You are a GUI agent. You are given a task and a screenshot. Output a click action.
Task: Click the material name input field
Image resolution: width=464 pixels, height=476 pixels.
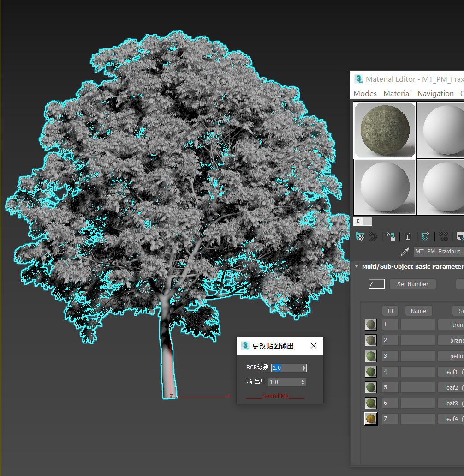[x=439, y=252]
